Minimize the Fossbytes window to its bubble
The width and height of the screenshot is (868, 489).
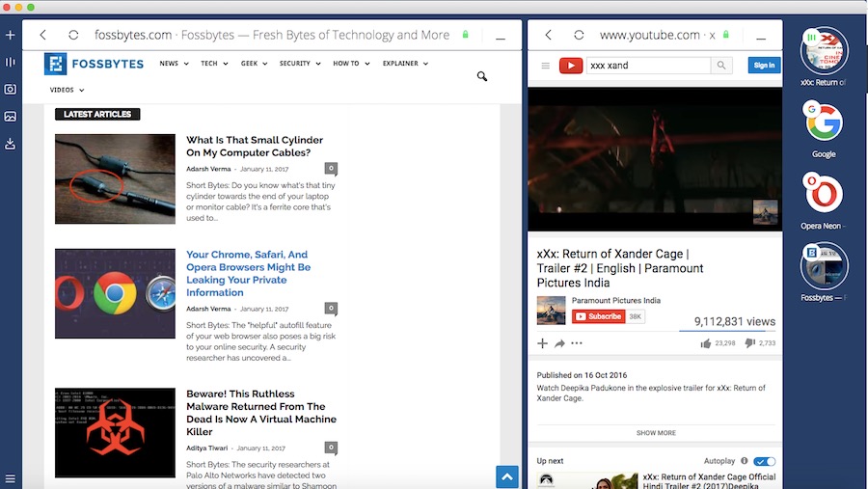[x=501, y=39]
